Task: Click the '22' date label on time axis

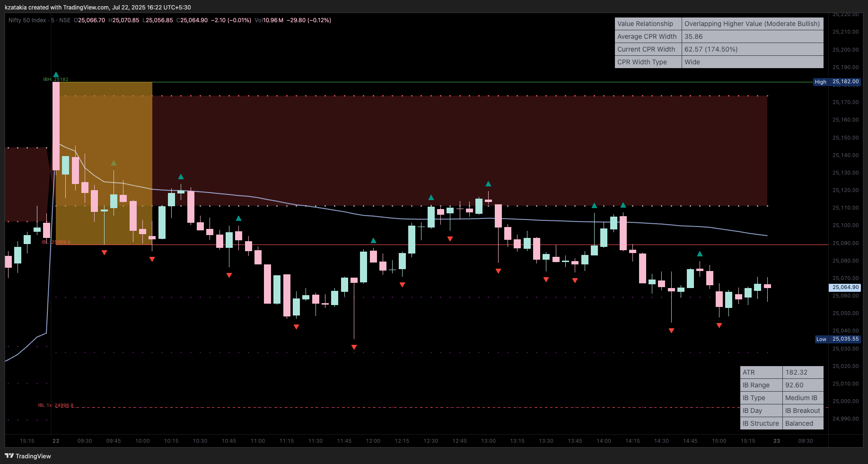Action: (x=56, y=441)
